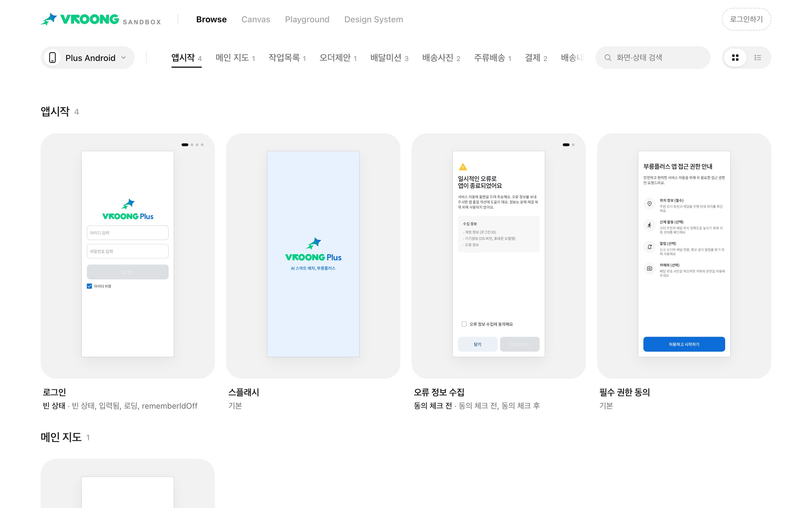Click the 메인 지도 section heading
This screenshot has height=508, width=812.
click(61, 437)
